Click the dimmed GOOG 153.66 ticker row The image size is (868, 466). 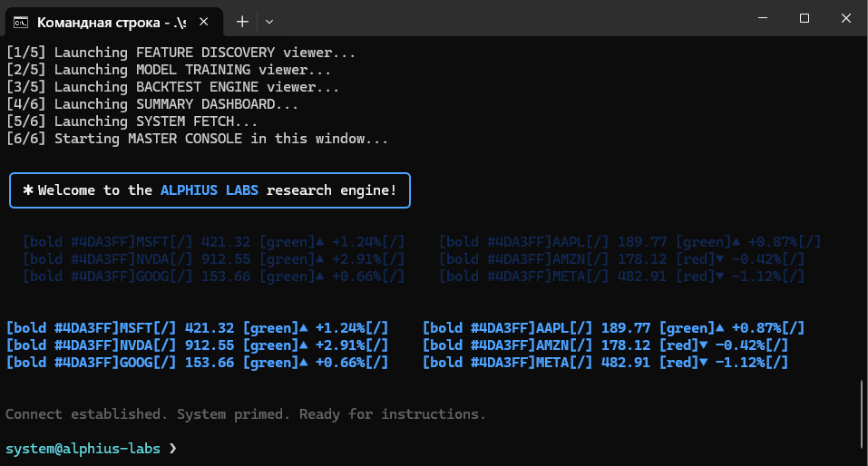(x=214, y=277)
